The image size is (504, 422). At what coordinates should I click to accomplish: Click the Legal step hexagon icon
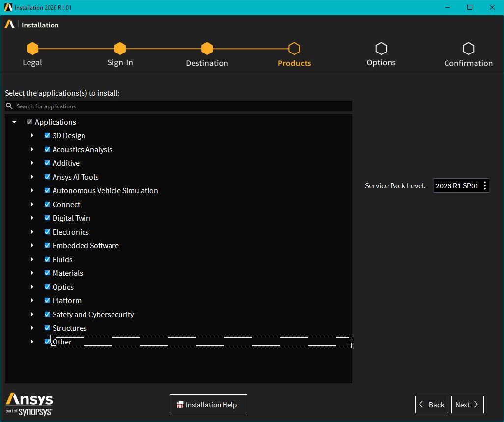[x=32, y=49]
